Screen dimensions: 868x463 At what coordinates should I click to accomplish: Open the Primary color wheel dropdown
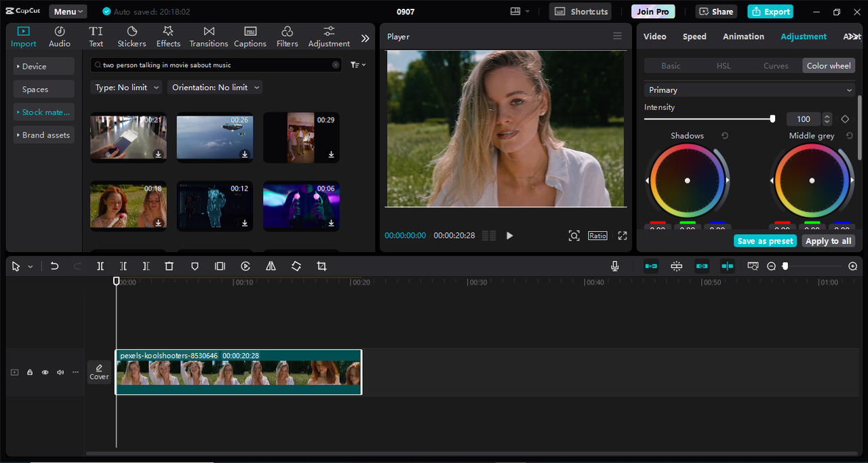pos(749,90)
